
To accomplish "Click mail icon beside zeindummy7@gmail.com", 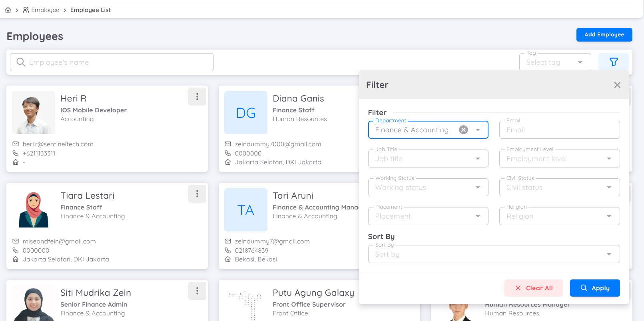I will 228,241.
